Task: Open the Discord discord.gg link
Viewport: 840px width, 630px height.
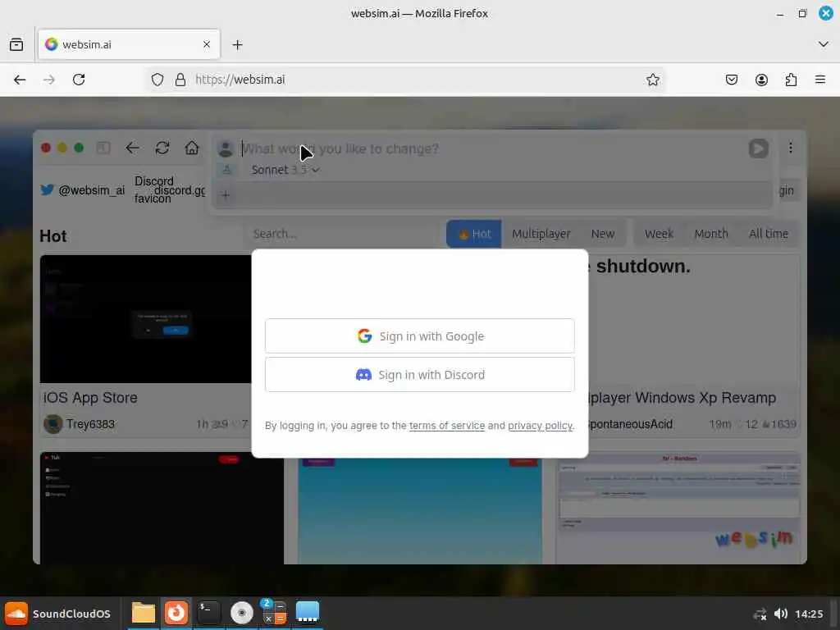Action: coord(170,189)
